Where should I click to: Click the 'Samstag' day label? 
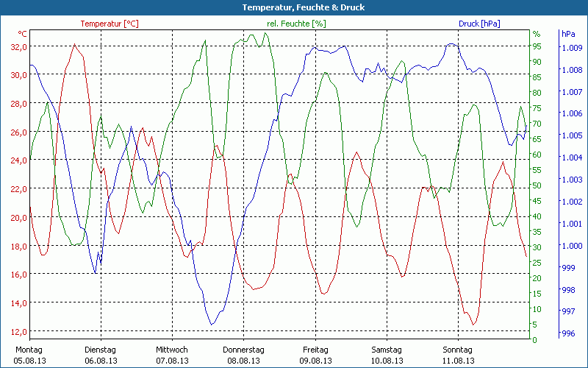pos(387,350)
